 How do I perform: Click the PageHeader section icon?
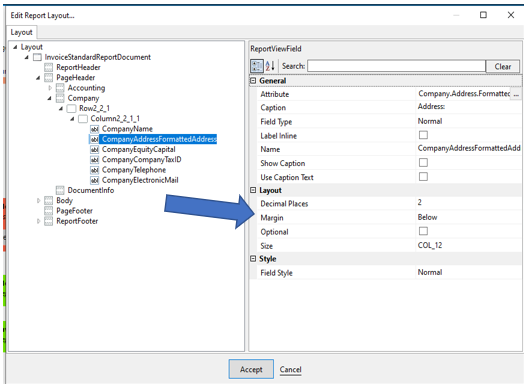coord(49,78)
